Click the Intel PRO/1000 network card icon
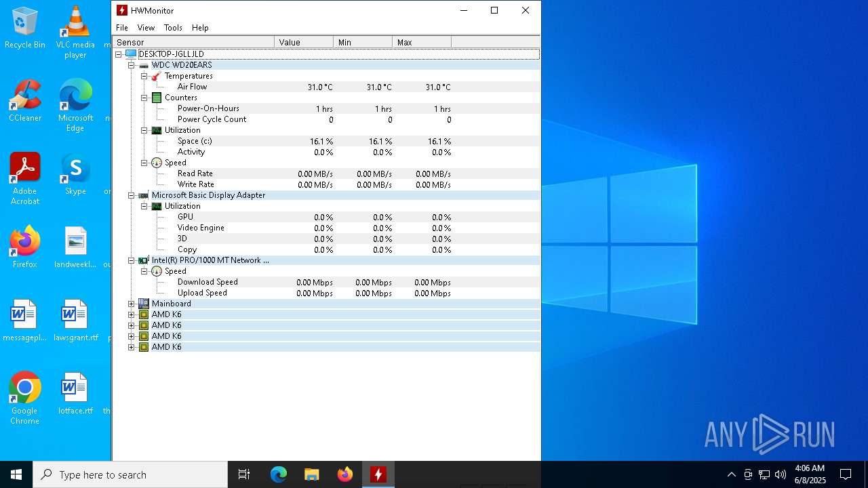 (144, 260)
